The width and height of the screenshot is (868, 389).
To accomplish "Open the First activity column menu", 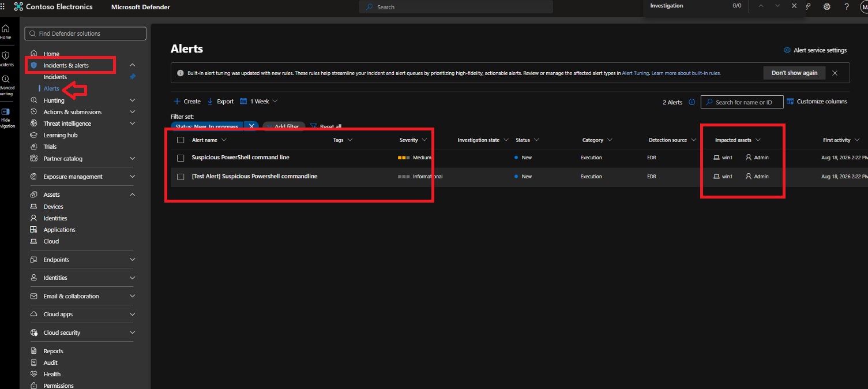I will coord(858,140).
